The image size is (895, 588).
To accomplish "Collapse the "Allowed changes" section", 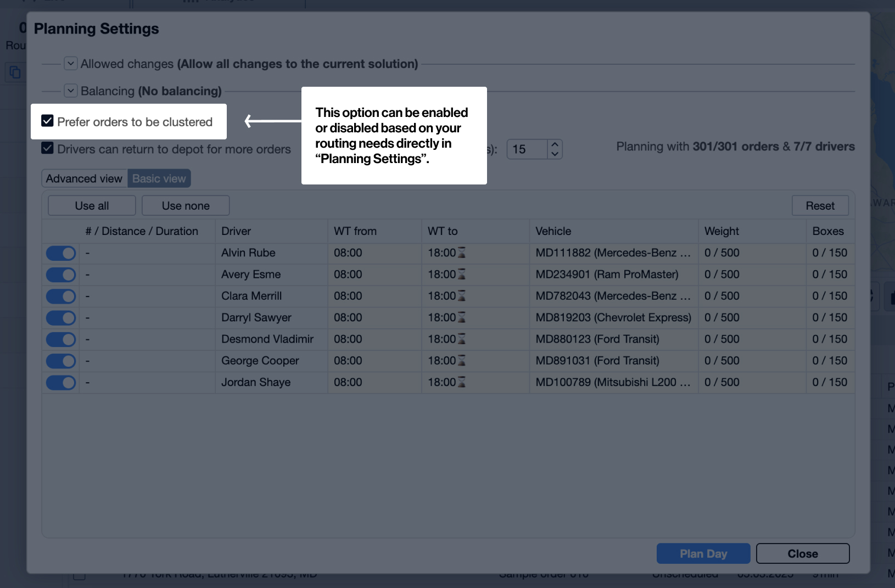I will [70, 63].
